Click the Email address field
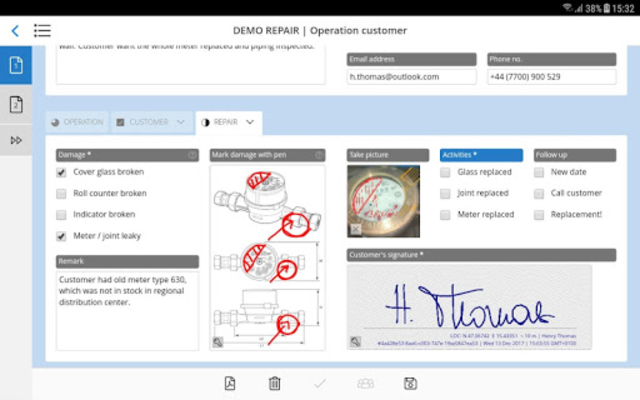This screenshot has height=400, width=640. 411,77
